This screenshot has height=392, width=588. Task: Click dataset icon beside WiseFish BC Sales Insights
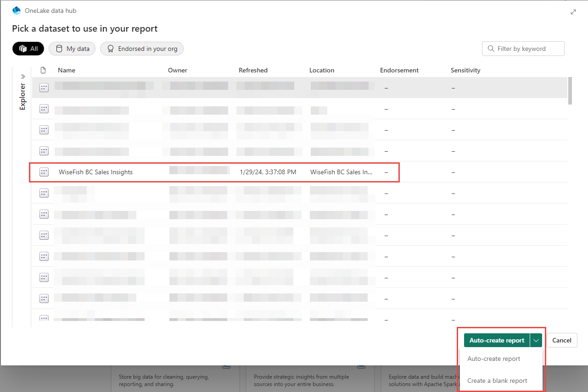coord(44,172)
